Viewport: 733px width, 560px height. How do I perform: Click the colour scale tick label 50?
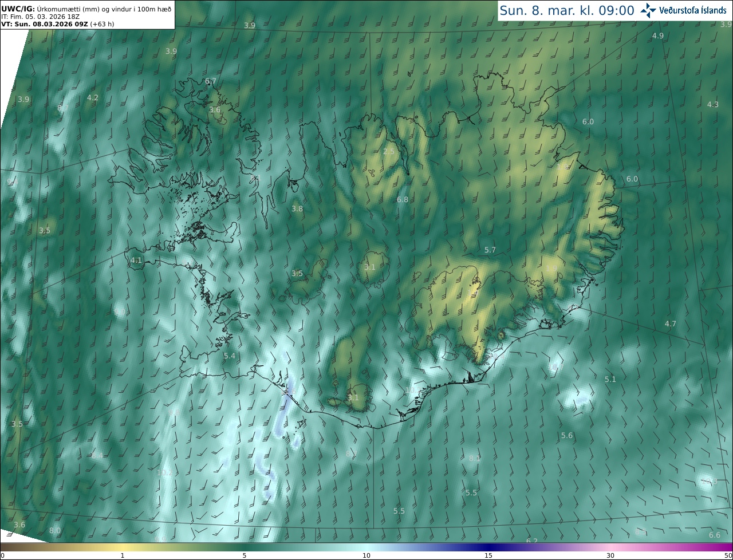[728, 556]
